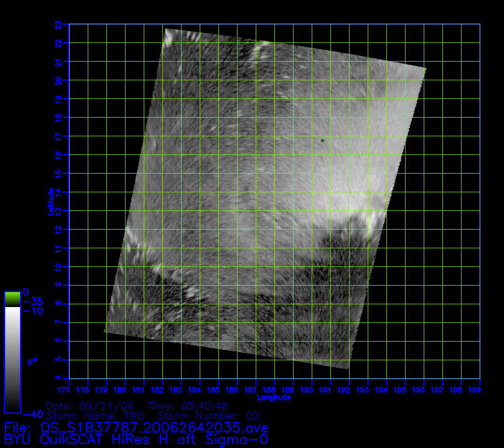
Task: Click the Latitude axis title
Action: coord(51,201)
